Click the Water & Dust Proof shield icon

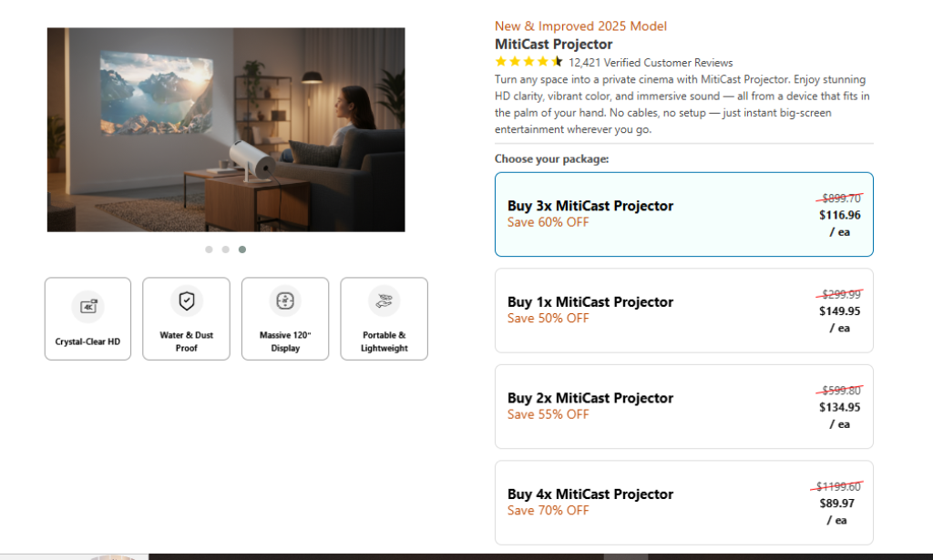coord(187,300)
